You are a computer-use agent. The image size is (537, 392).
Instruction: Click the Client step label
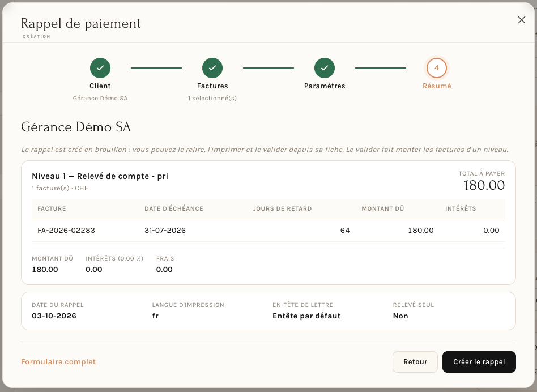point(100,86)
